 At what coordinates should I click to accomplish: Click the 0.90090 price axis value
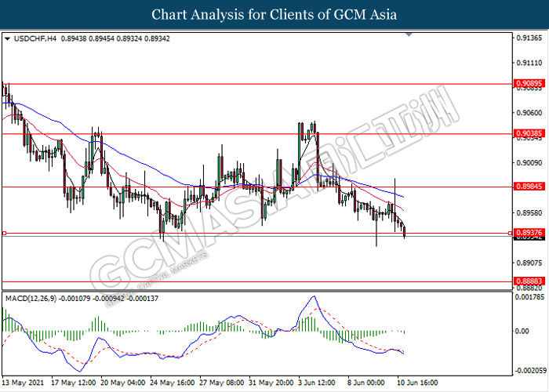pos(529,163)
